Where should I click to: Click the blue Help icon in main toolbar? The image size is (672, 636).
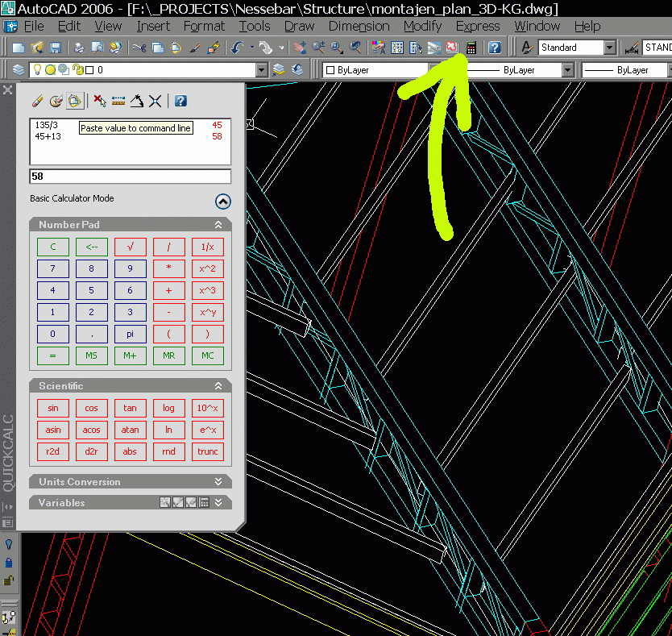point(495,48)
